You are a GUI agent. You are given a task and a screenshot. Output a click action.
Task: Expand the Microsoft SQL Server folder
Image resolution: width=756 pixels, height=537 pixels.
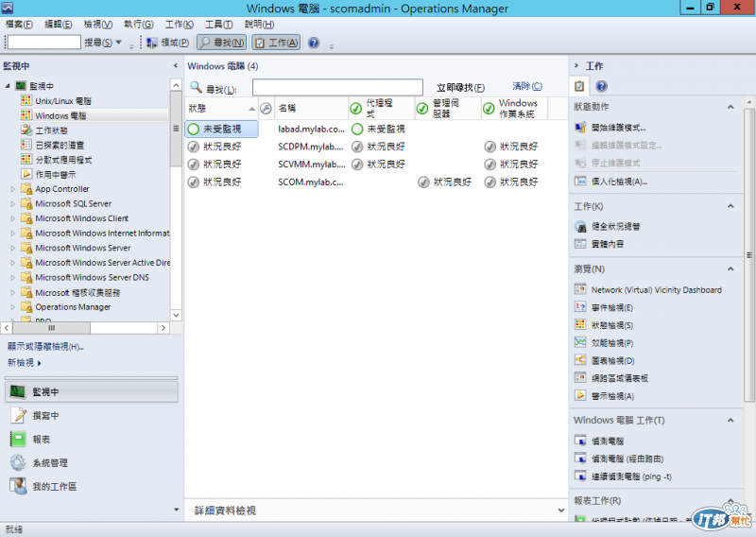tap(13, 203)
